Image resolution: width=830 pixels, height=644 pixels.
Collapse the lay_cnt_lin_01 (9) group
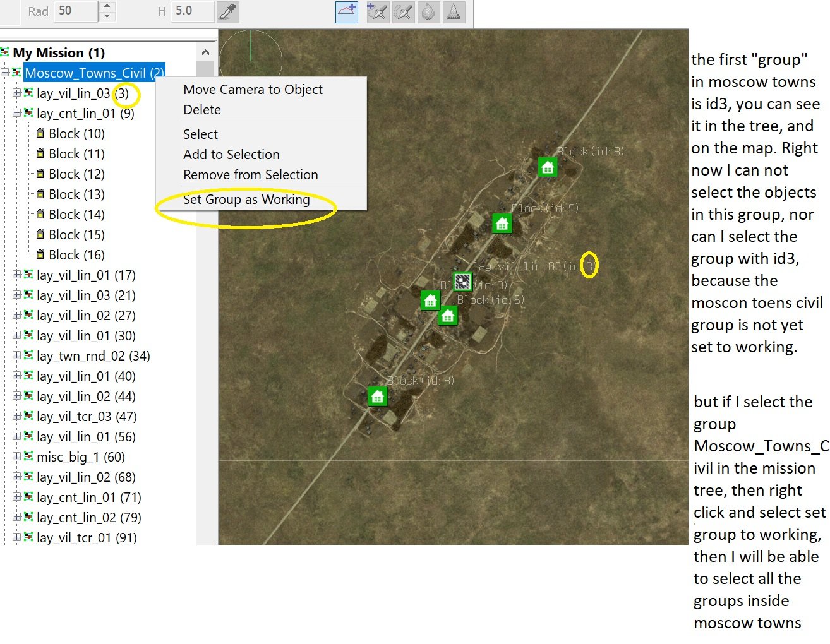16,113
